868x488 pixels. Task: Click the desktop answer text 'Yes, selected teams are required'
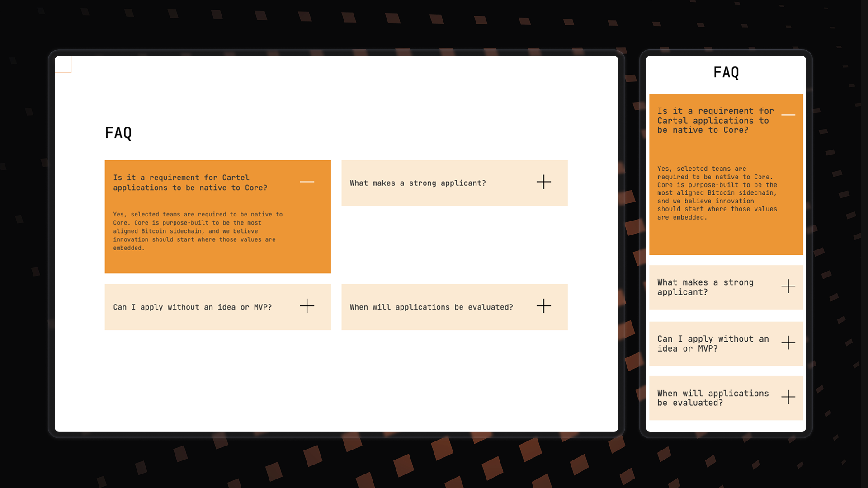(x=198, y=231)
